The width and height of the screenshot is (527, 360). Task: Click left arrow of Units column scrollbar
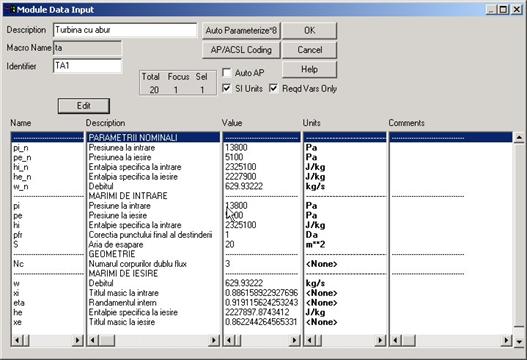(310, 341)
